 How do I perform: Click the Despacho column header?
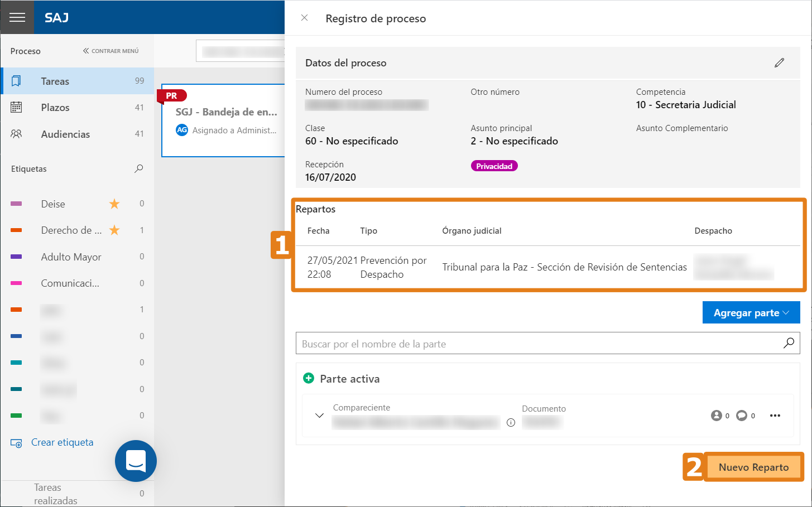coord(713,231)
